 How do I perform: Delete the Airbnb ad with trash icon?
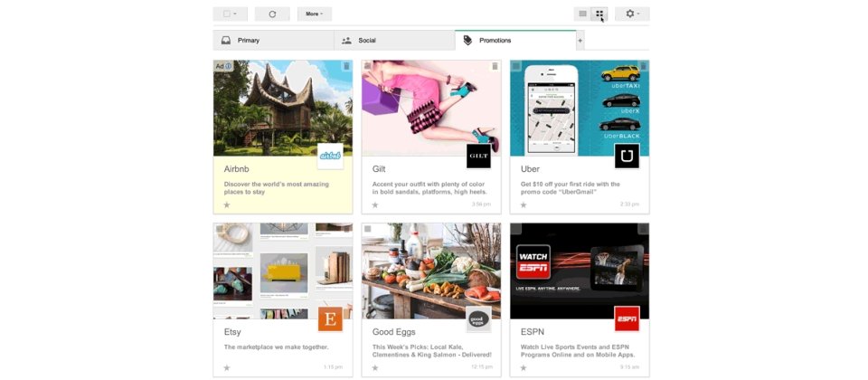346,66
